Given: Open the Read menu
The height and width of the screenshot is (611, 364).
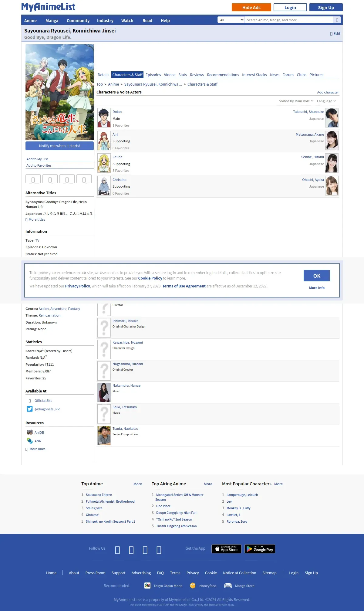Looking at the screenshot, I should (147, 21).
